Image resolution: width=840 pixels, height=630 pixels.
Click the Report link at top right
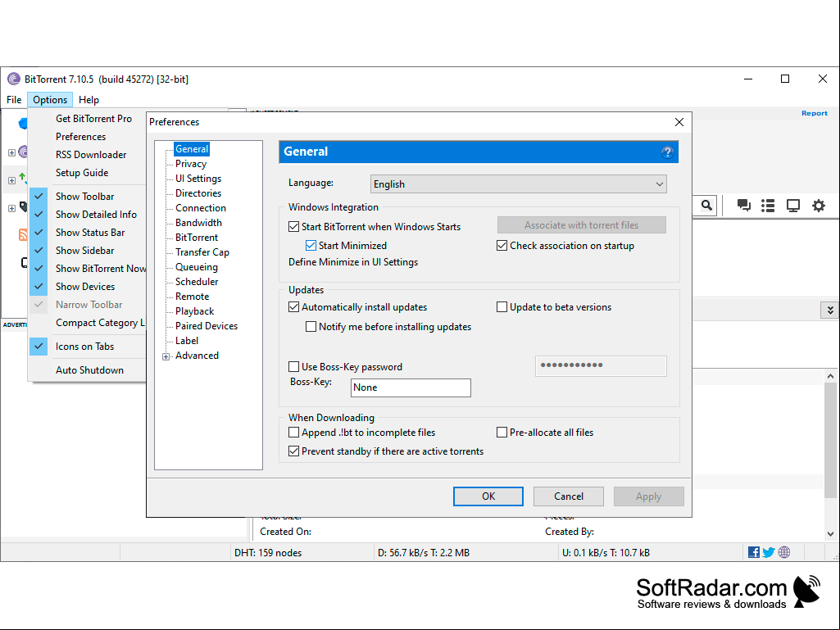815,113
